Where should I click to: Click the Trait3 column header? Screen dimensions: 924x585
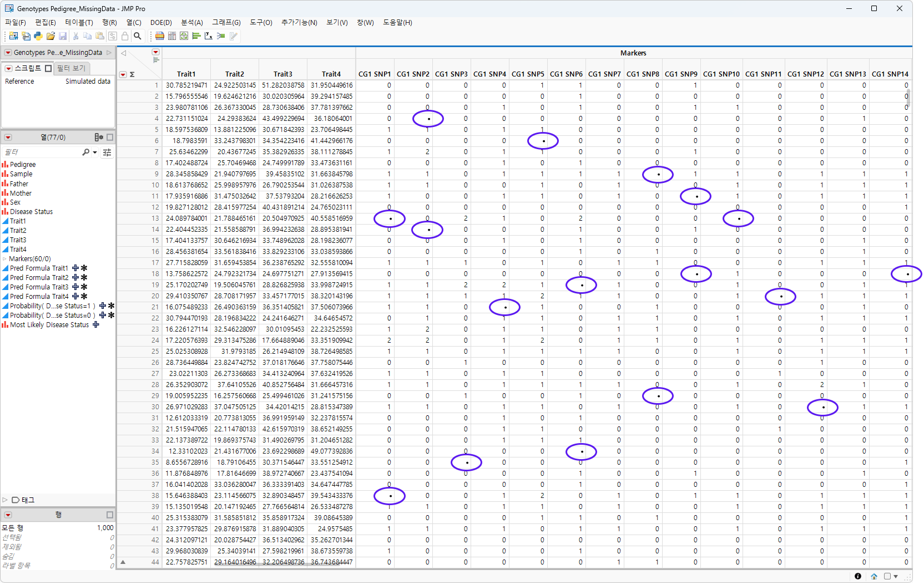click(x=283, y=74)
